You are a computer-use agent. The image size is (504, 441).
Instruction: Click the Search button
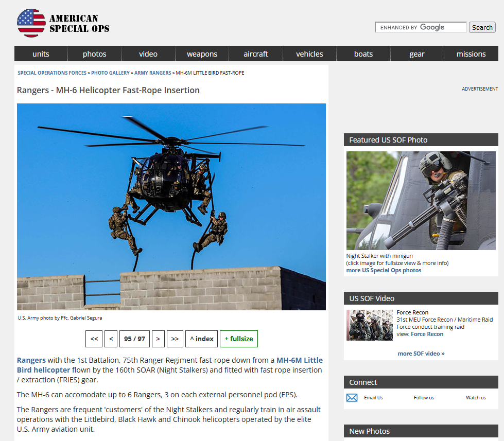point(482,27)
